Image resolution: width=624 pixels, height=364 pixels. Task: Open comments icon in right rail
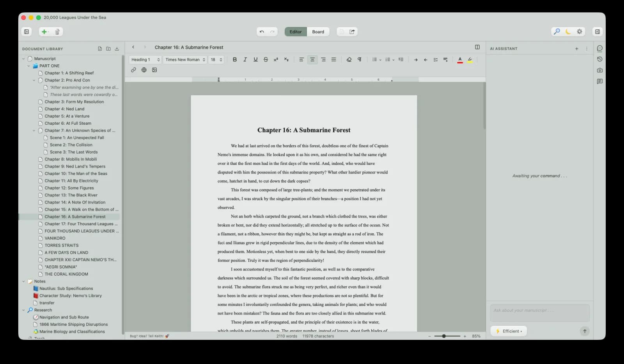point(600,81)
